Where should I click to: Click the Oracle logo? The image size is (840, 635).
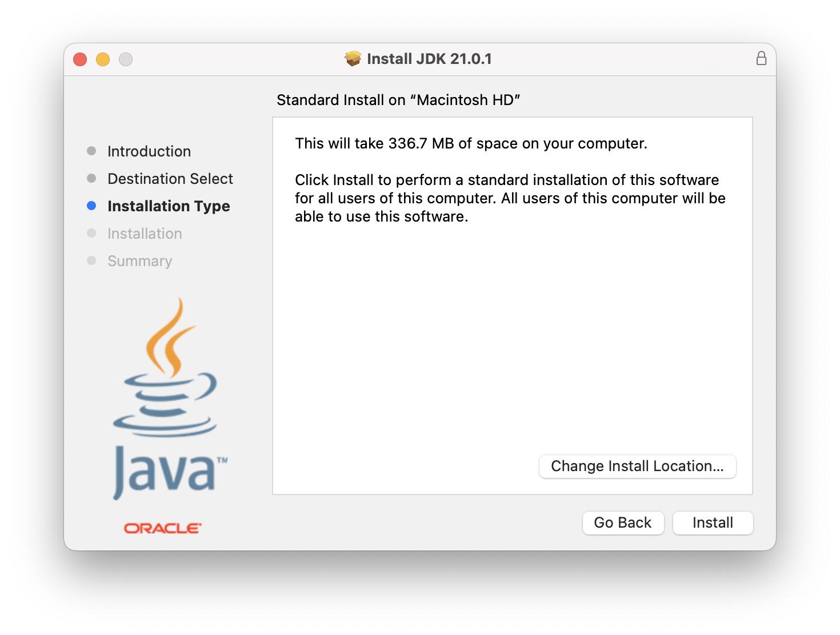162,527
